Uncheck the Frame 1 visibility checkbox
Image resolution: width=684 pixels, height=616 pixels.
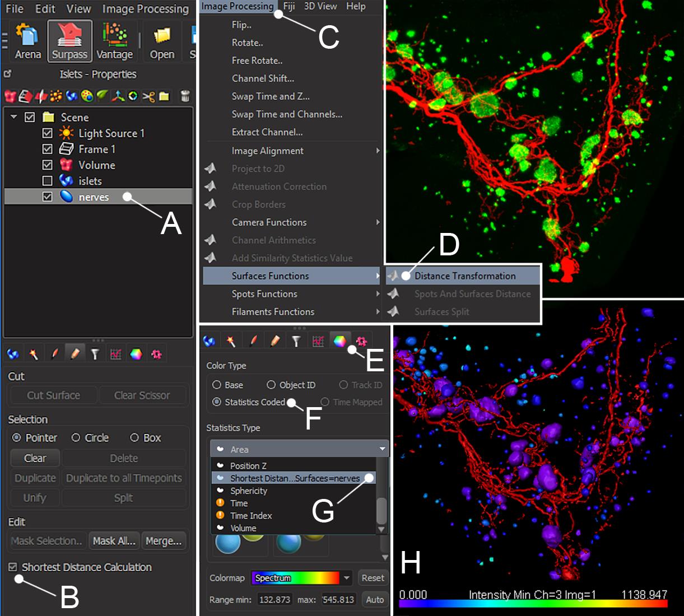coord(48,149)
